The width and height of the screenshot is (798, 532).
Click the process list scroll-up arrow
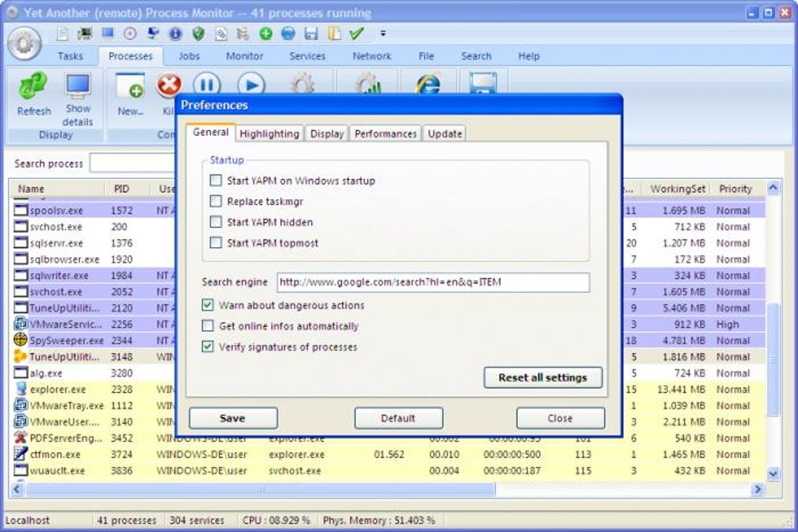773,188
